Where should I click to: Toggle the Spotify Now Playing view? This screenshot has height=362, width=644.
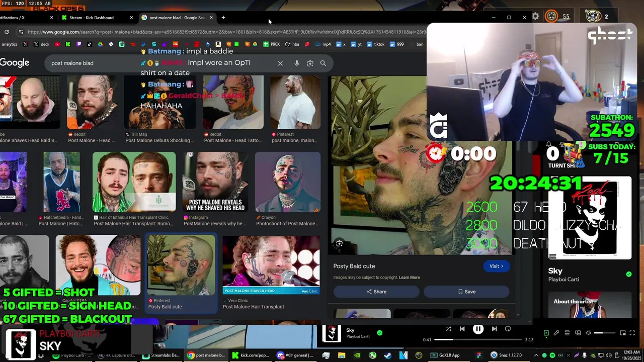pyautogui.click(x=546, y=333)
